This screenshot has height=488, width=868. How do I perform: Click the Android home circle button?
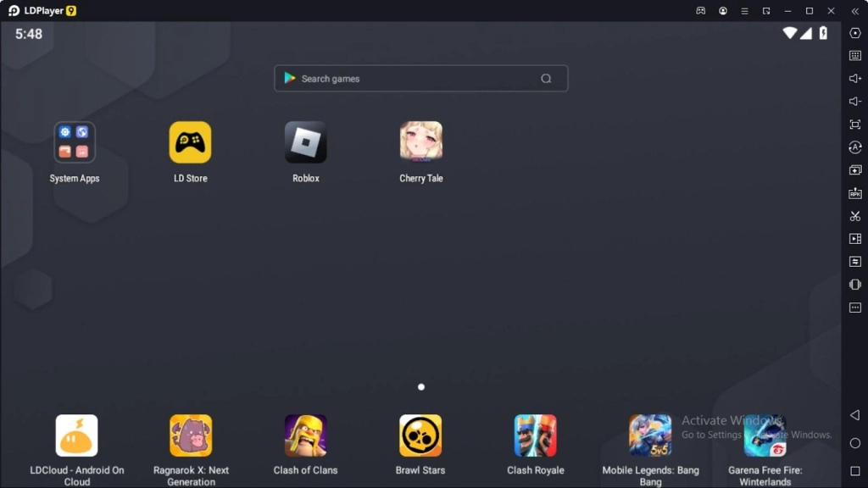tap(854, 443)
